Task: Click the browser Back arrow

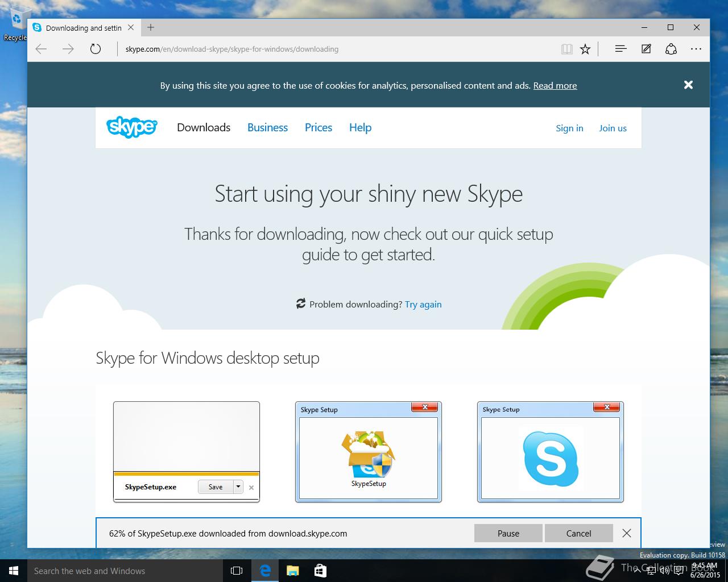Action: (41, 49)
